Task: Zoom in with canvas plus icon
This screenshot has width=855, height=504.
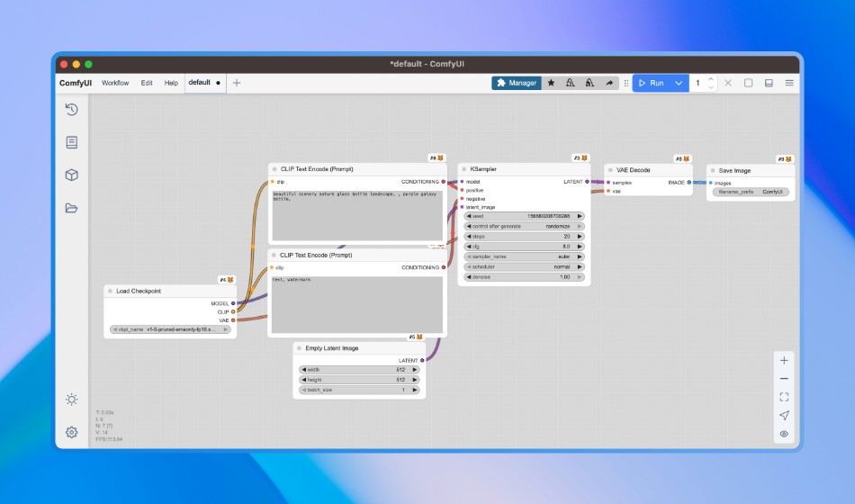Action: pos(784,361)
